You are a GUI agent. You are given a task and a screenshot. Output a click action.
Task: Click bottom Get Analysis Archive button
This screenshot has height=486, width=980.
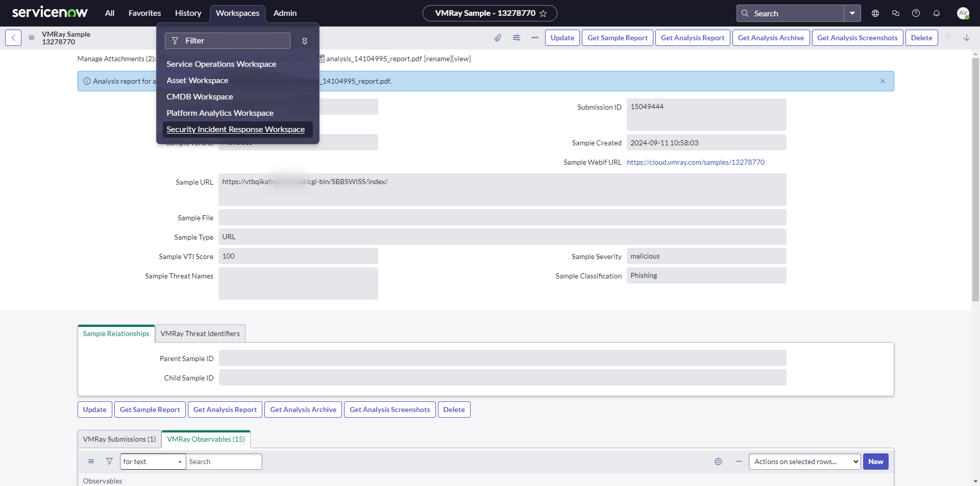coord(303,410)
